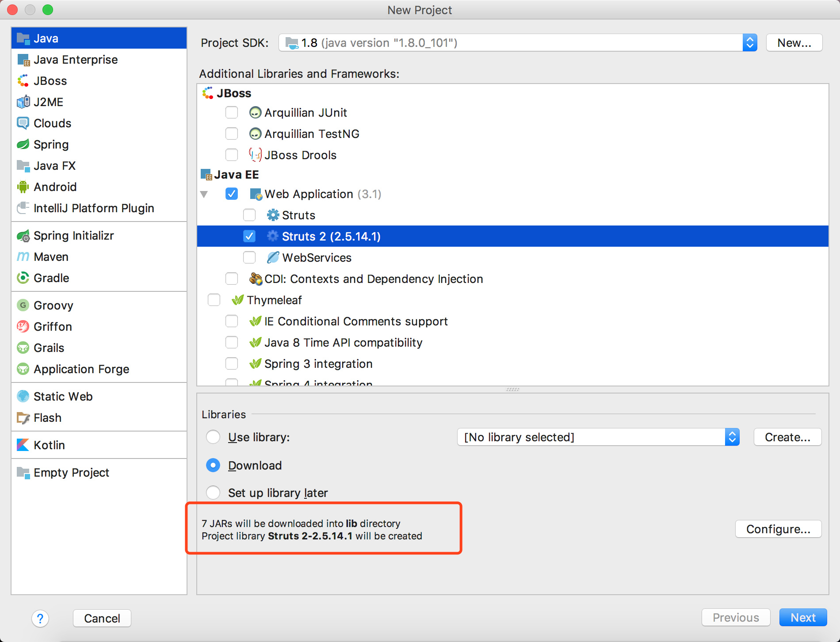Enable Java 8 Time API compatibility checkbox
The width and height of the screenshot is (840, 642).
click(232, 343)
